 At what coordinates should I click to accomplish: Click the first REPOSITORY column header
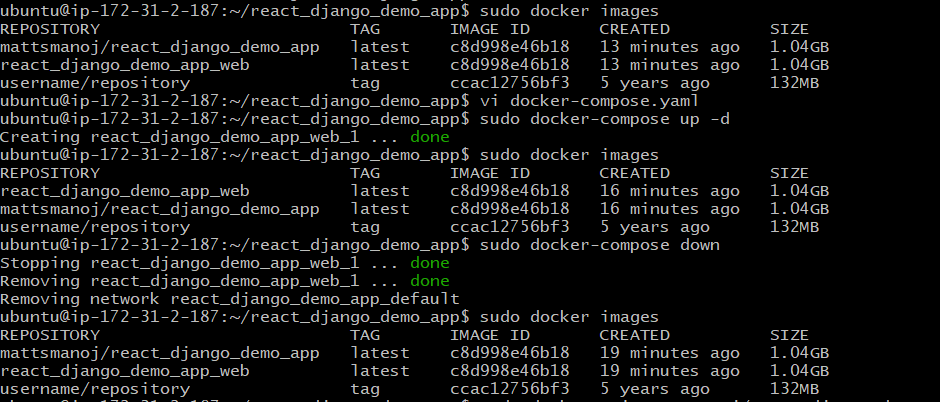pos(50,29)
